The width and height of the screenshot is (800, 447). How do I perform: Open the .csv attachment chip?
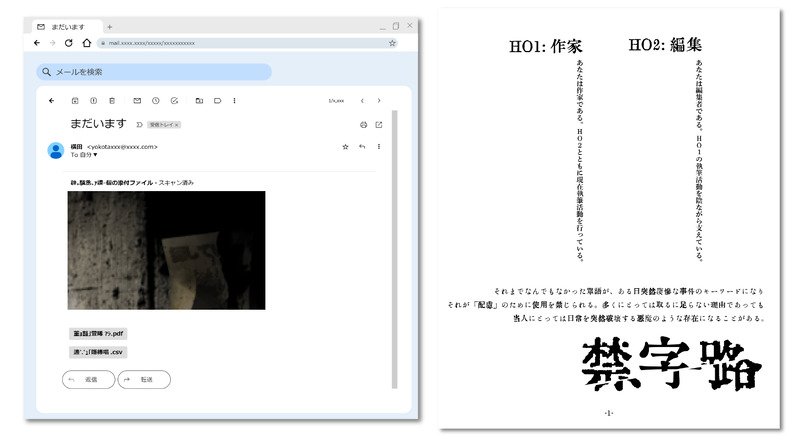(x=98, y=352)
